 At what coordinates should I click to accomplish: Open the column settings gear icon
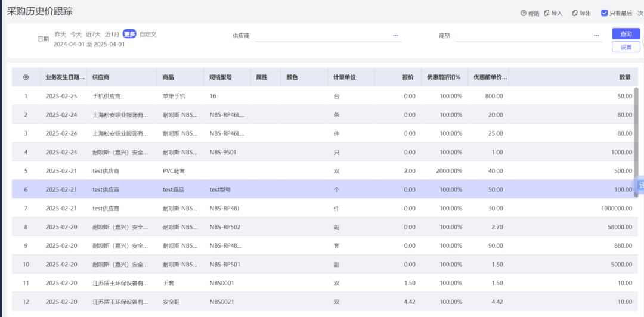click(26, 77)
